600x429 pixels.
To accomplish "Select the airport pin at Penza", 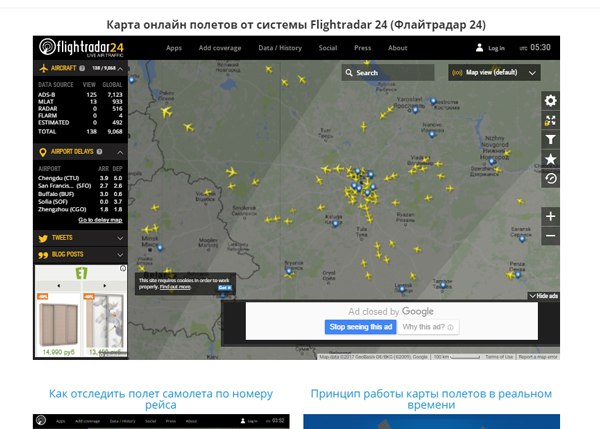I will (x=518, y=274).
